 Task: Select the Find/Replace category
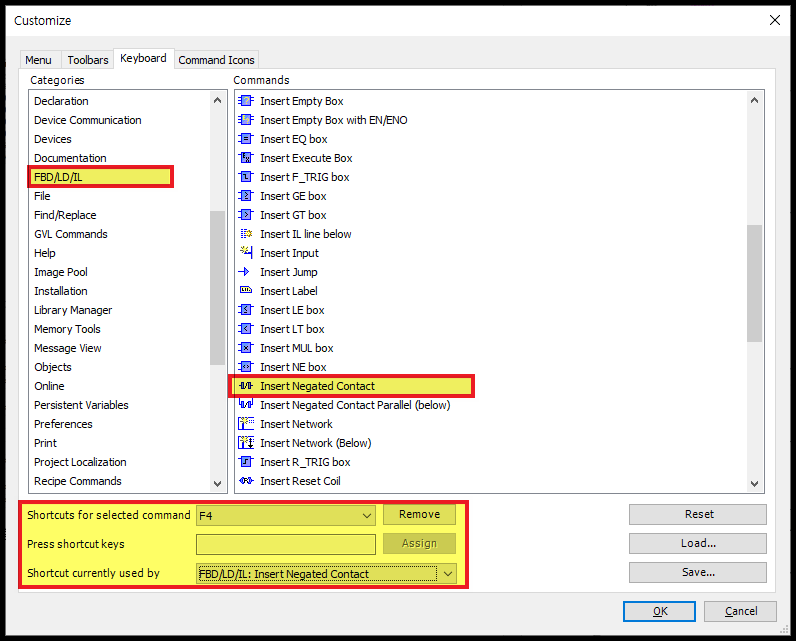coord(65,215)
